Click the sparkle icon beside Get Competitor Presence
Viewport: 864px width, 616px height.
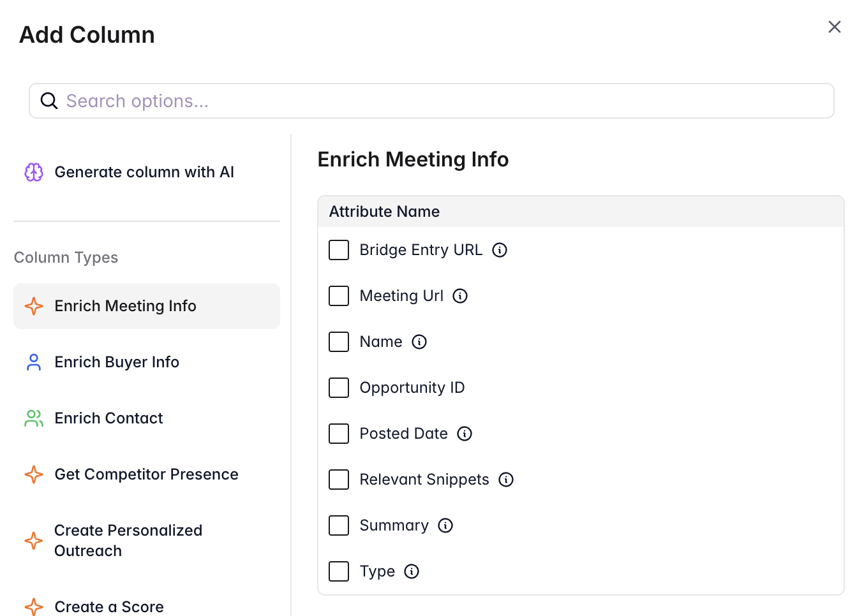coord(33,474)
